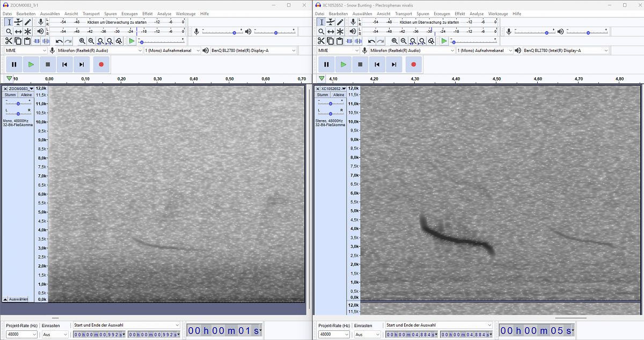Expand '1 (Mono) Aufnahmekanal' dropdown in ZOOM0083 window
The image size is (644, 340).
click(172, 50)
